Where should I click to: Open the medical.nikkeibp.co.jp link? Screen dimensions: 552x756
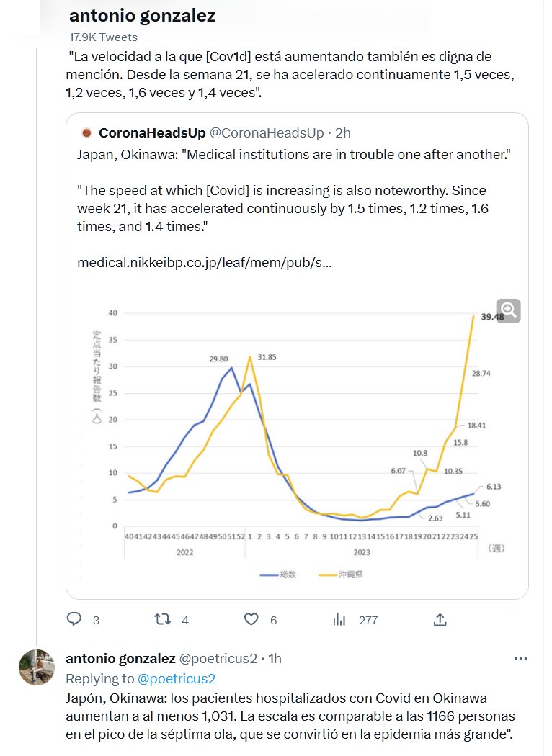click(x=205, y=263)
